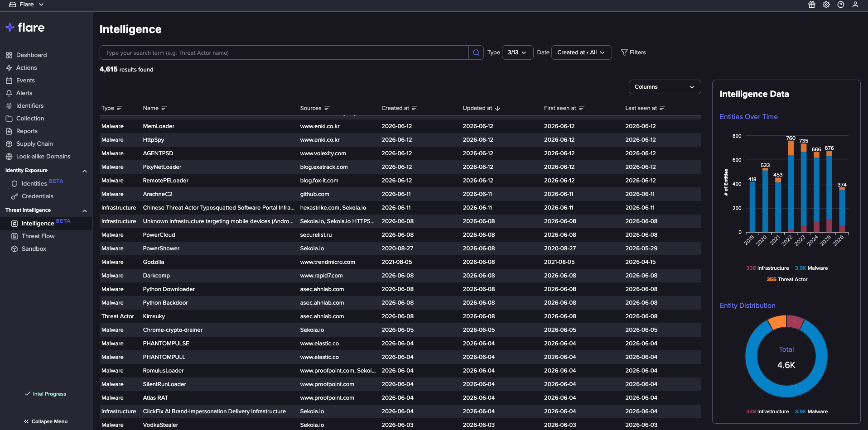Click the flare logo
The width and height of the screenshot is (868, 430).
(25, 28)
